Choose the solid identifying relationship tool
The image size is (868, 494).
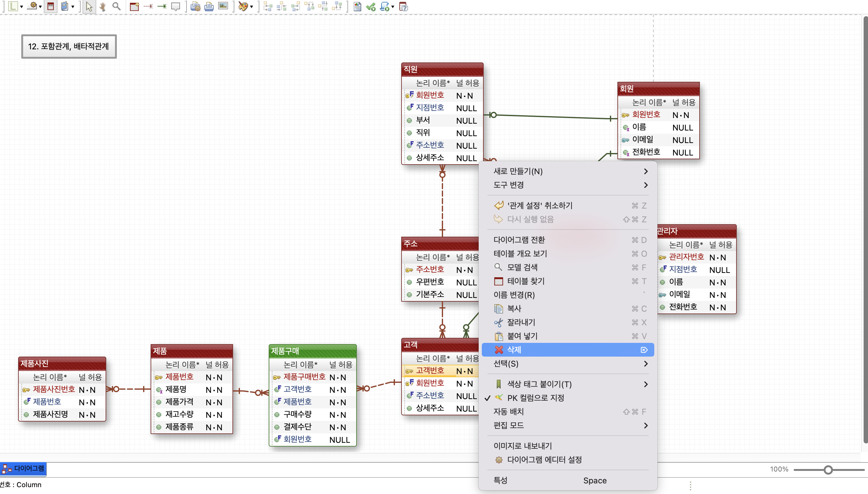click(x=162, y=6)
